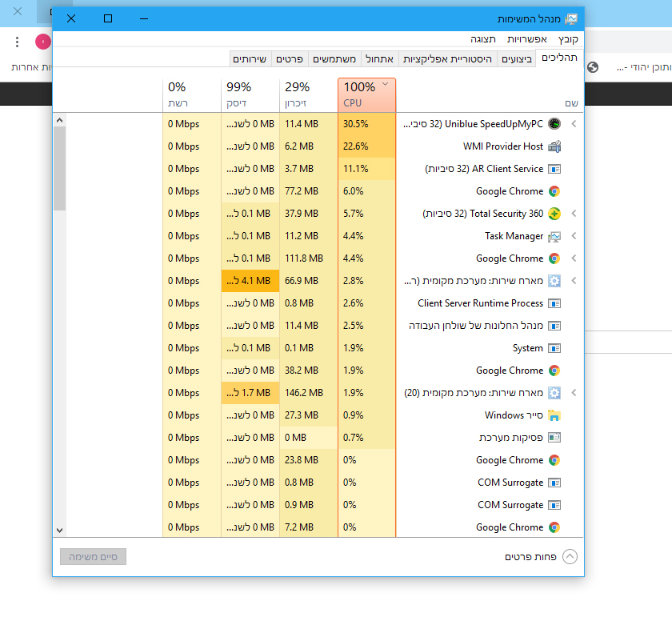This screenshot has width=672, height=621.
Task: Click the 77.2 MB memory cell
Action: 309,191
